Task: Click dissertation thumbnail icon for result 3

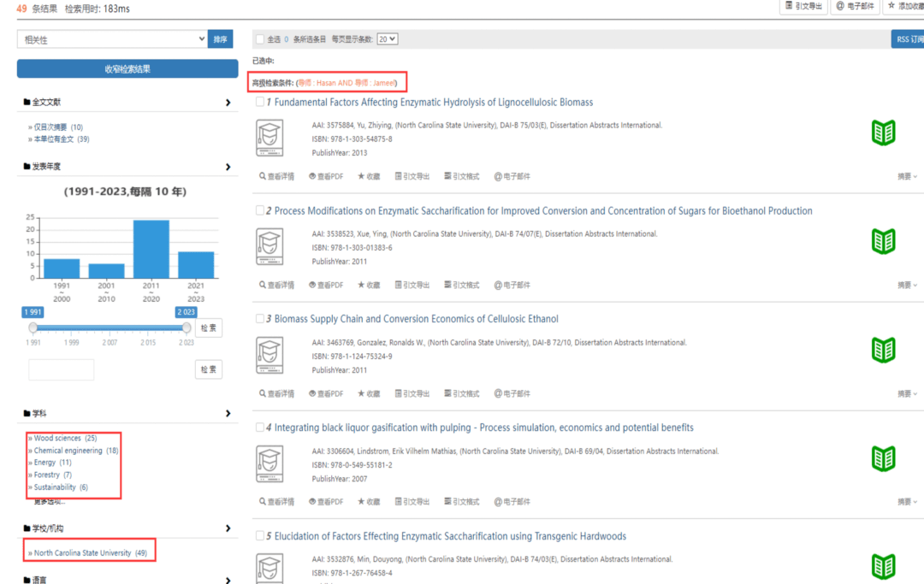Action: point(269,355)
